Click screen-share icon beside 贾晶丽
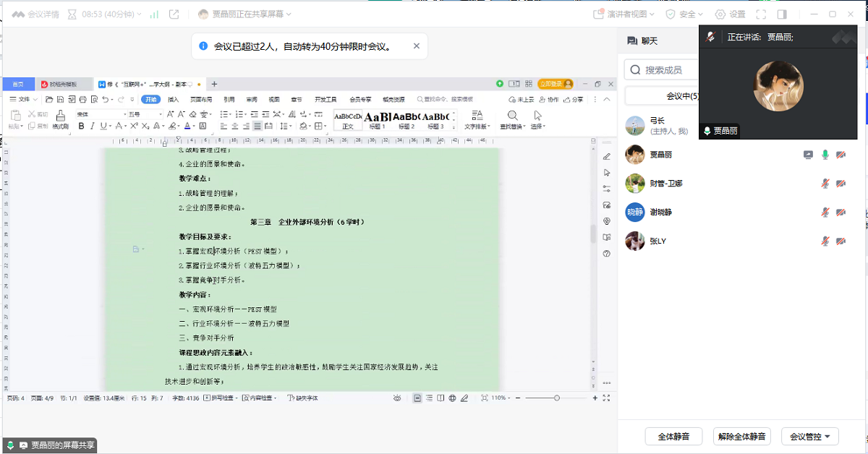 [x=808, y=155]
